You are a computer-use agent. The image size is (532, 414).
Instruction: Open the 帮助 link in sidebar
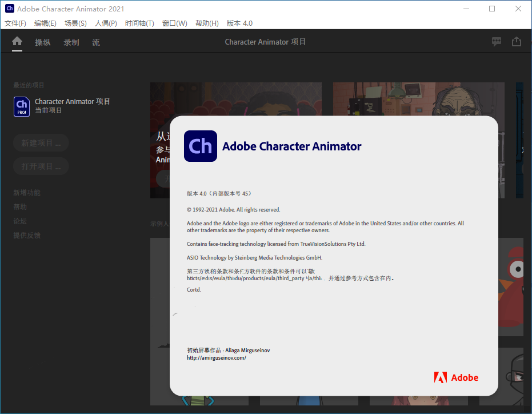20,207
